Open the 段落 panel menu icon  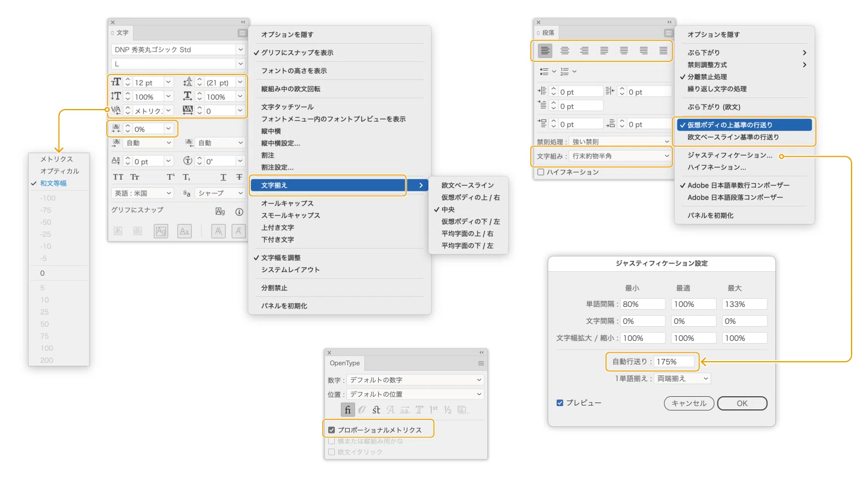click(x=668, y=33)
